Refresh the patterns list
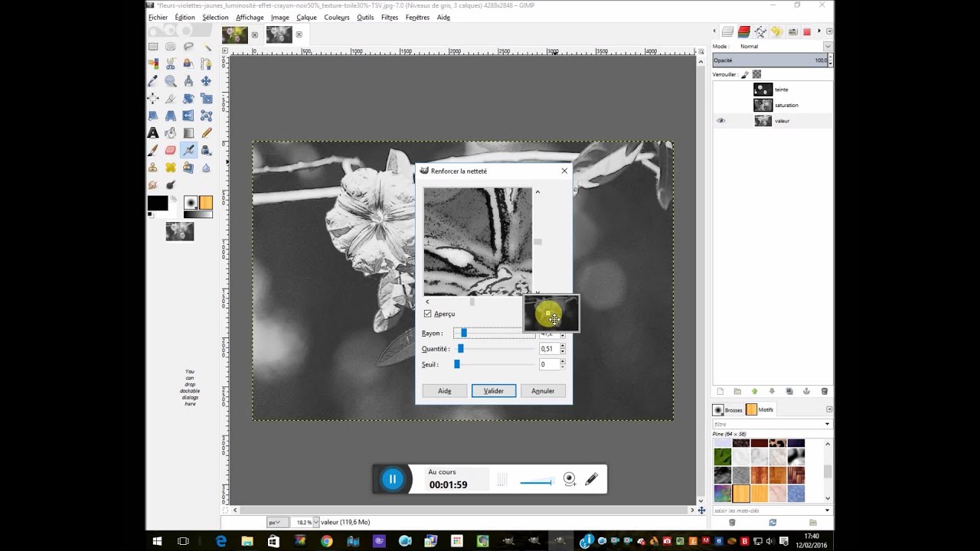Viewport: 980px width, 551px height. 773,522
